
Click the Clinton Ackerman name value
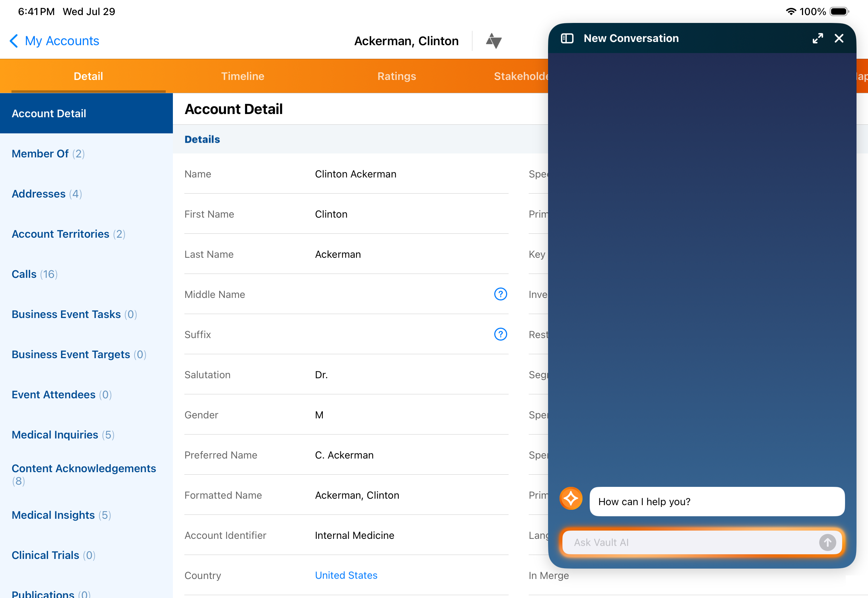pos(355,174)
